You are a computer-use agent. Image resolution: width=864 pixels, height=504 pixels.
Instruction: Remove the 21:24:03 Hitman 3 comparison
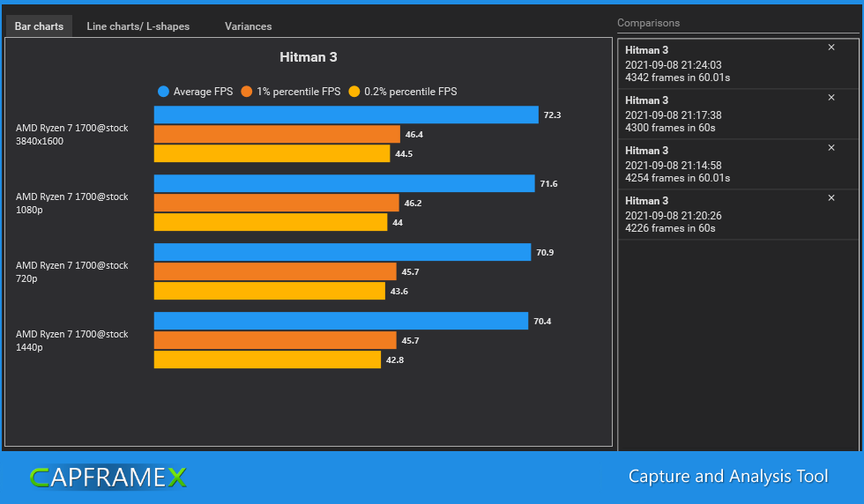pyautogui.click(x=830, y=48)
